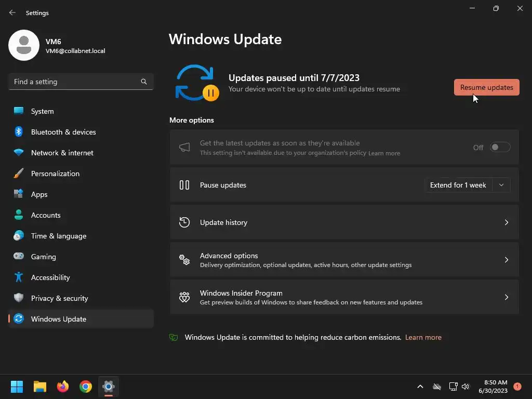The image size is (532, 399).
Task: Click the Update history clock icon
Action: point(184,222)
